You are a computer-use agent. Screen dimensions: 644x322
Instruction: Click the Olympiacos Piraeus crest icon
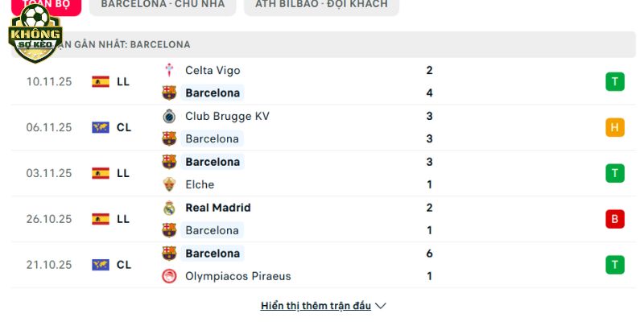[x=169, y=276]
